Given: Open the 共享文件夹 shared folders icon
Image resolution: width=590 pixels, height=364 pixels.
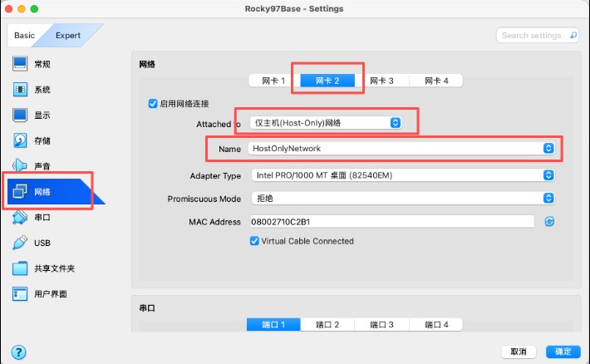Looking at the screenshot, I should [21, 268].
